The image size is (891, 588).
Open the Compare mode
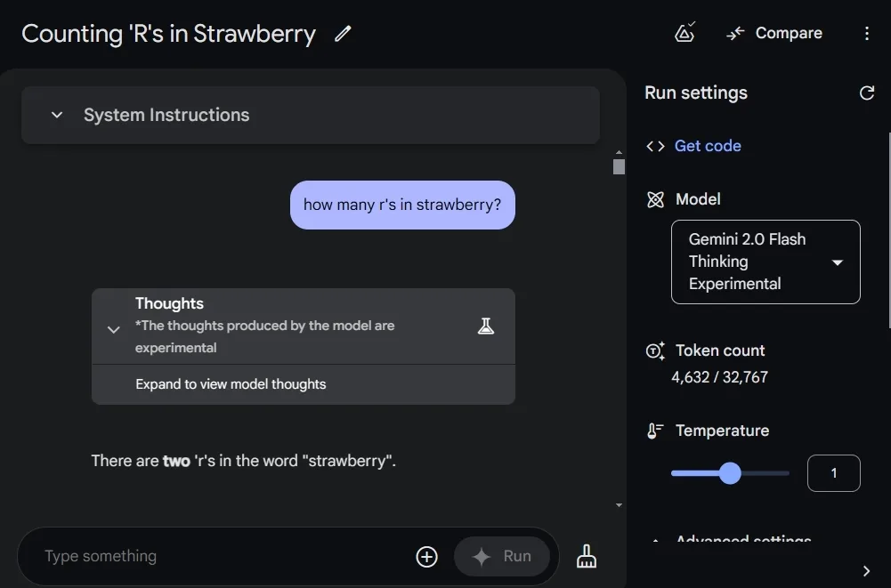[774, 33]
